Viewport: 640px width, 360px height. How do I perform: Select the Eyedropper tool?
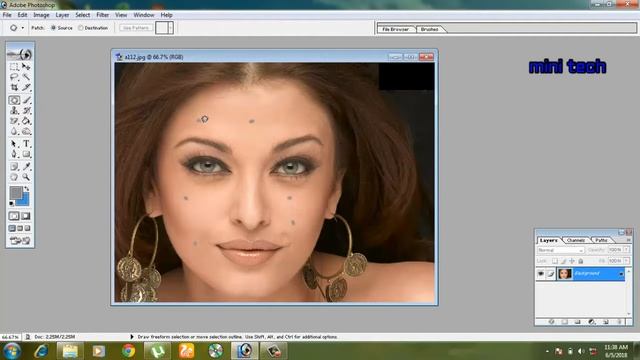(26, 167)
